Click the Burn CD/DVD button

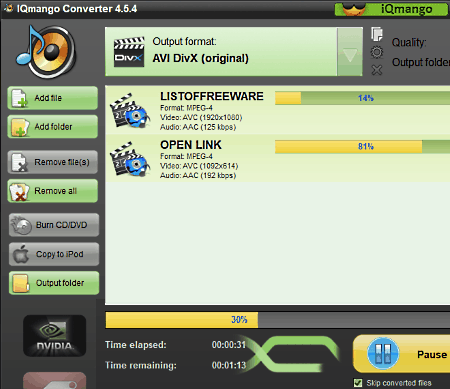[x=54, y=225]
